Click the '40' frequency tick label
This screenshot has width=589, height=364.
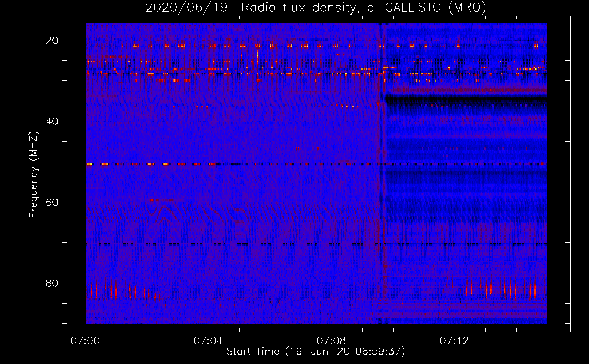point(52,121)
